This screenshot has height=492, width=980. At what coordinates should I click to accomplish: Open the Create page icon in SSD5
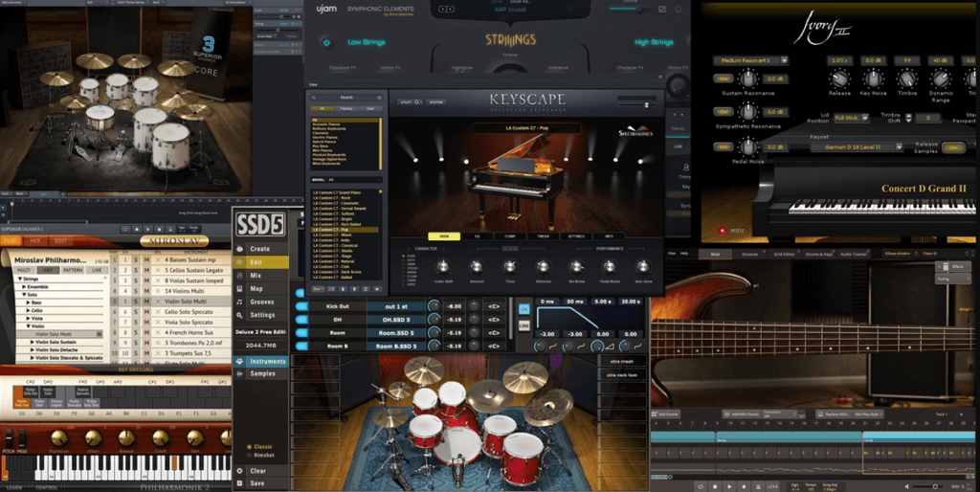coord(240,249)
